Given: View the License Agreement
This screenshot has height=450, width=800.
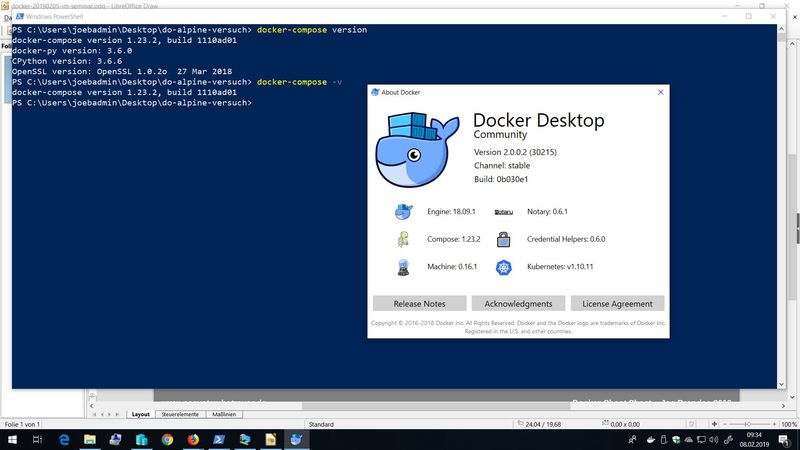Looking at the screenshot, I should click(x=617, y=303).
